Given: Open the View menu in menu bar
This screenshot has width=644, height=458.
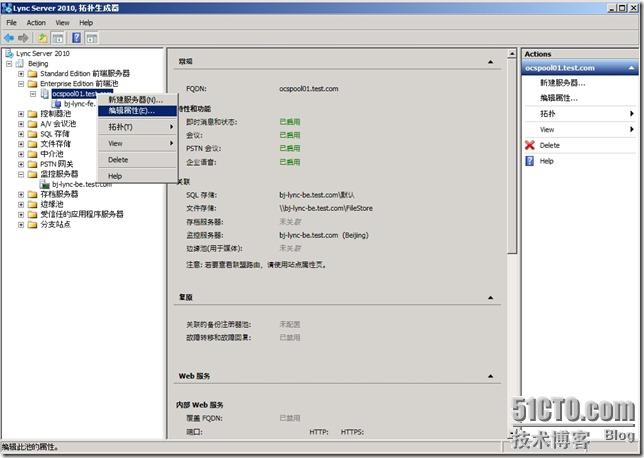Looking at the screenshot, I should point(62,23).
